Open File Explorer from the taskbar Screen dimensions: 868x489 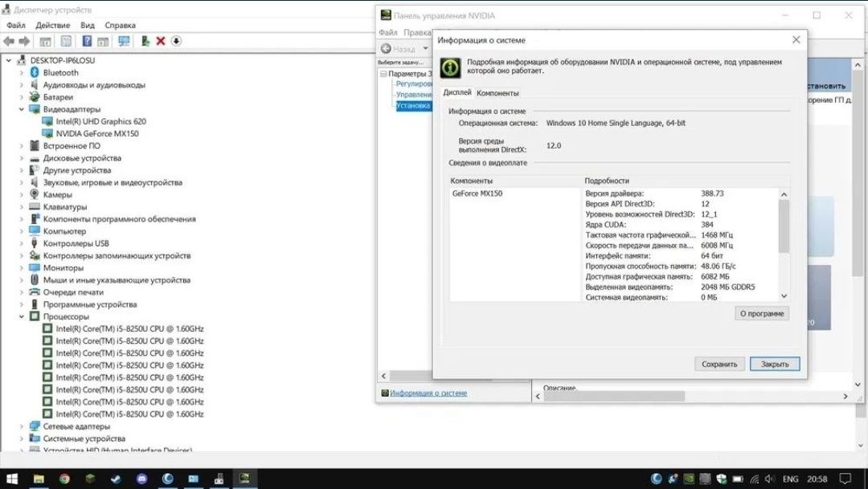pos(39,479)
